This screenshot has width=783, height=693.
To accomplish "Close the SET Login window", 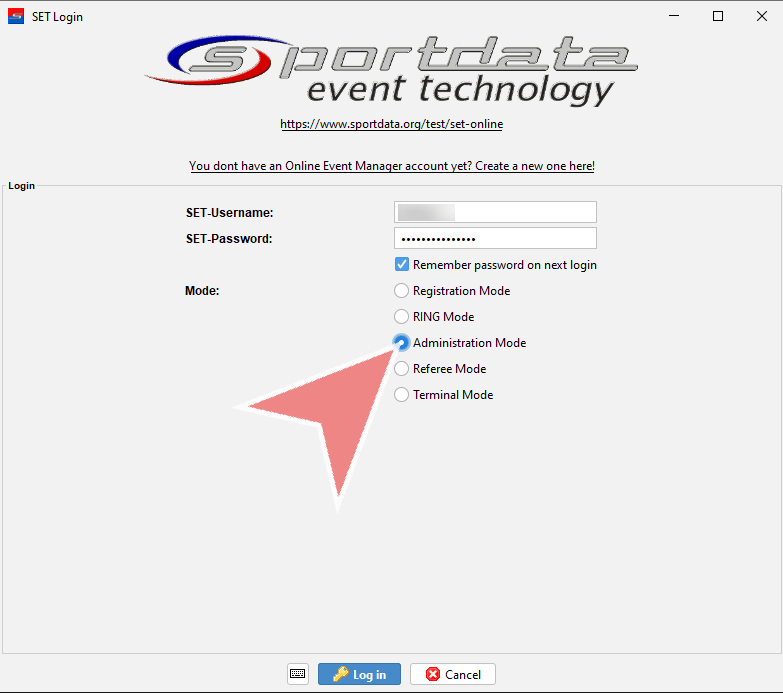I will [761, 16].
